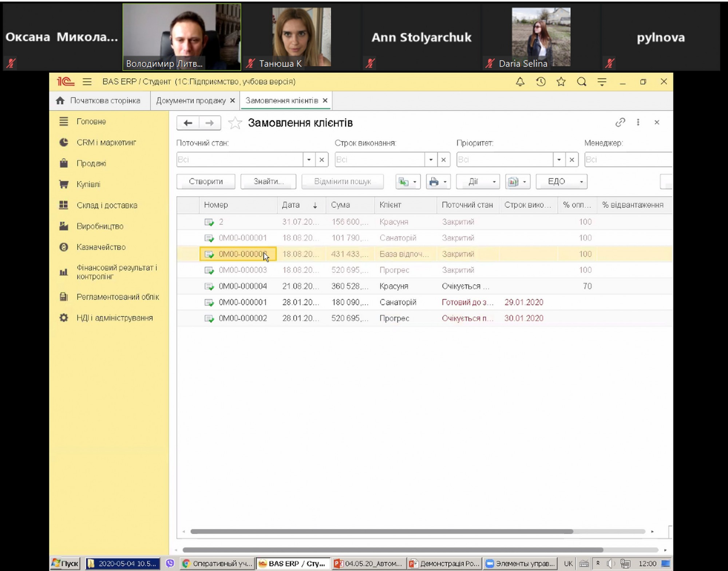This screenshot has height=571, width=728.
Task: Click Daria Selina video thumbnail
Action: coord(541,37)
